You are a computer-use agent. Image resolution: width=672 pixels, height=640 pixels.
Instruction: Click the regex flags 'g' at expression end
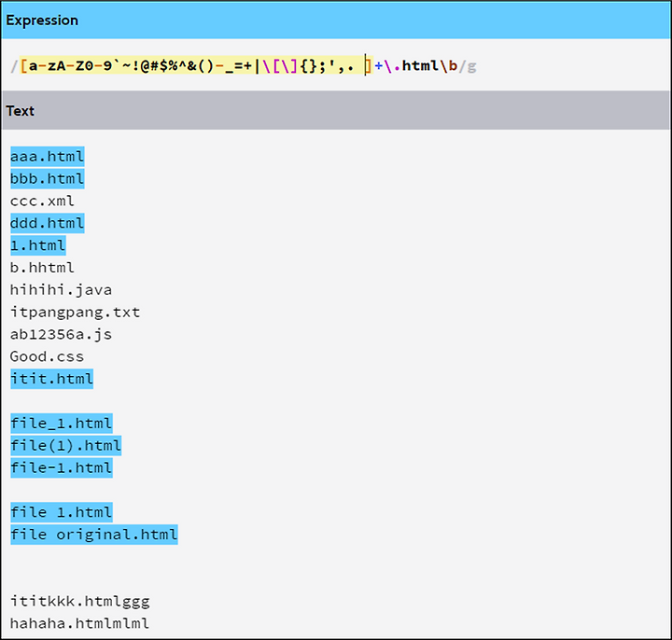coord(471,66)
